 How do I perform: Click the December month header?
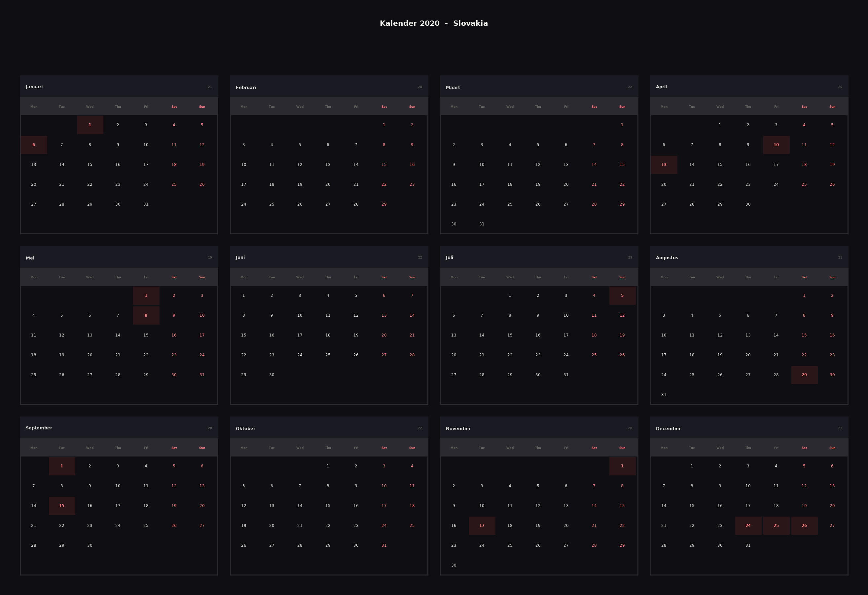pos(668,429)
